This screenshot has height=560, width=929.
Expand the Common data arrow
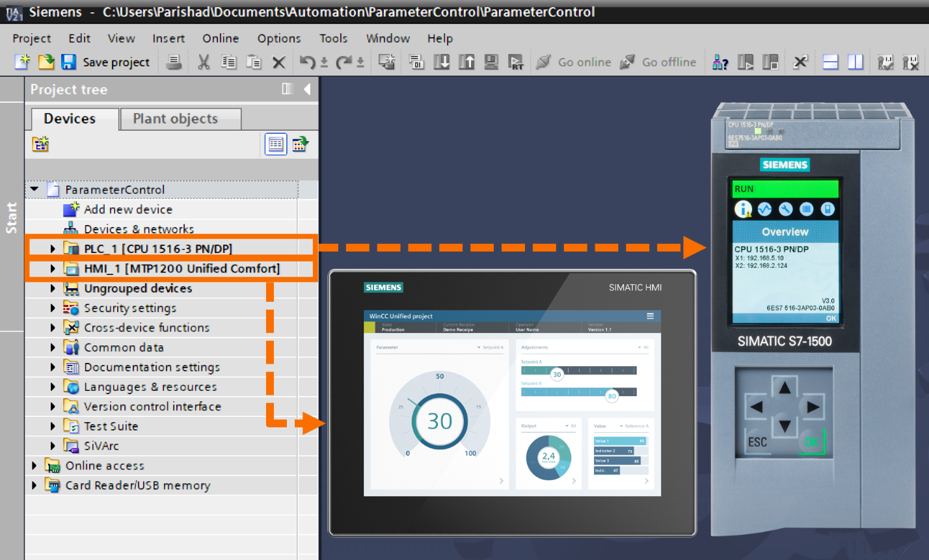coord(53,347)
